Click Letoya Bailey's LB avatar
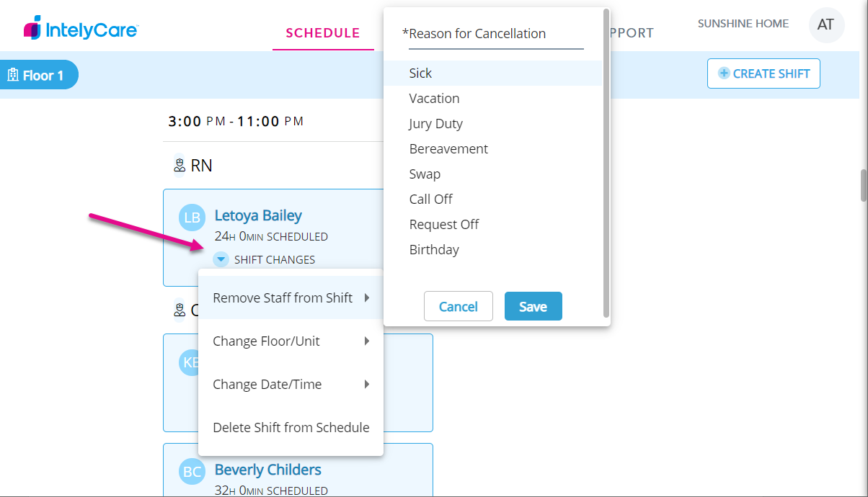The height and width of the screenshot is (497, 868). [192, 218]
